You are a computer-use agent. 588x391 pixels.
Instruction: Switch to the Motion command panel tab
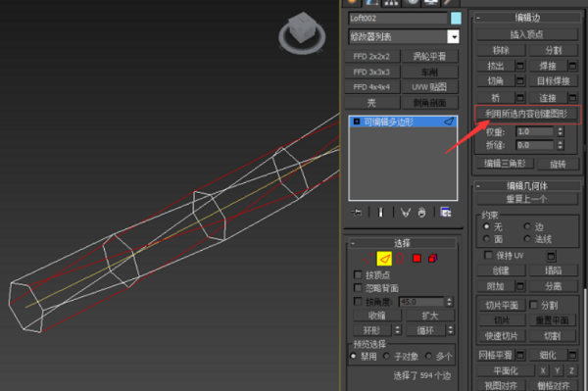411,3
